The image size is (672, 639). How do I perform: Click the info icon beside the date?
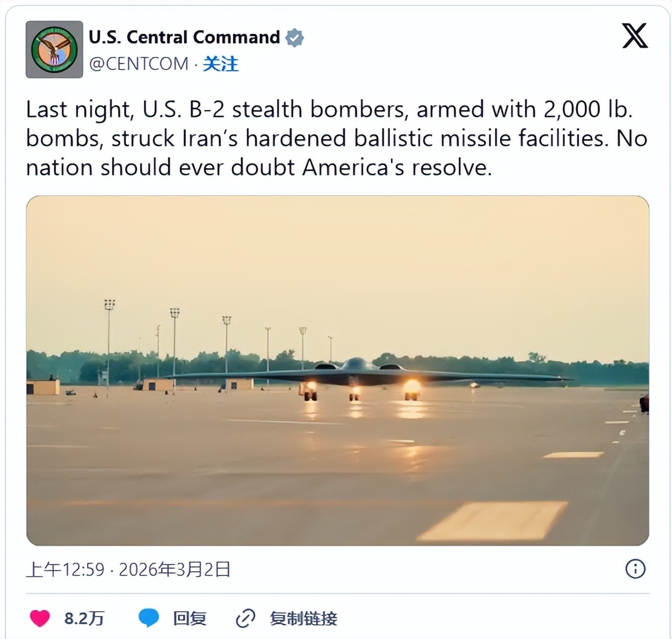coord(635,569)
